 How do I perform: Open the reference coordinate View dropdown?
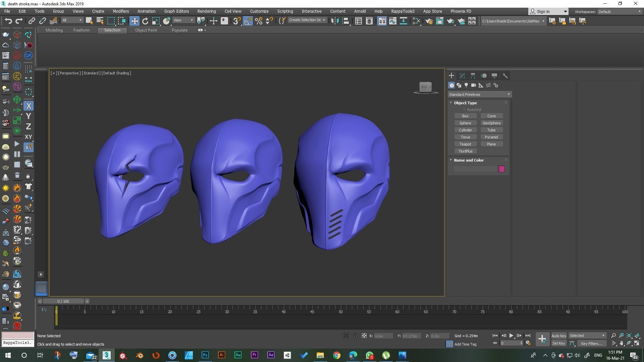183,20
